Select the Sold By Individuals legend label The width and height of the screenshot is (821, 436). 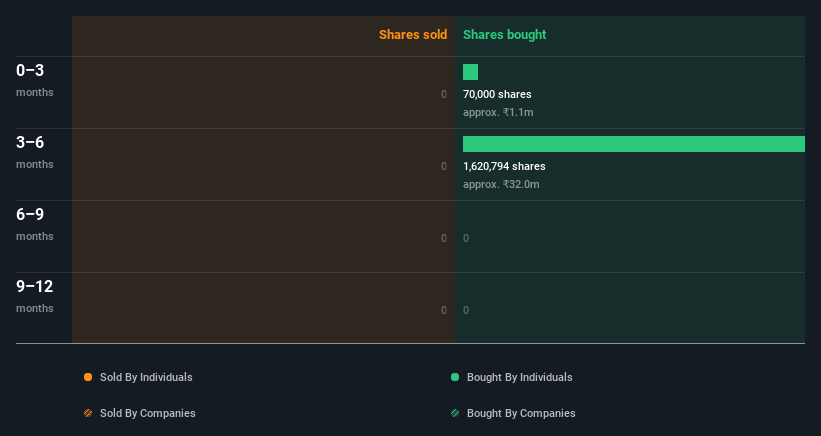click(x=146, y=377)
